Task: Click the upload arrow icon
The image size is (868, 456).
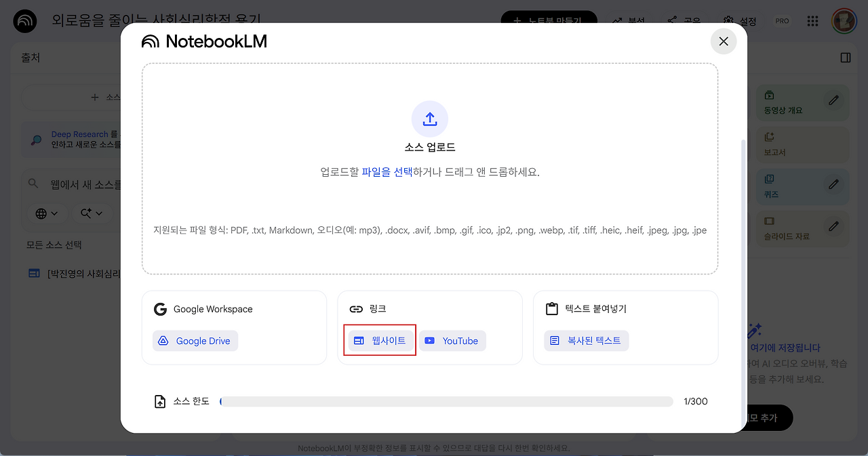Action: [430, 119]
